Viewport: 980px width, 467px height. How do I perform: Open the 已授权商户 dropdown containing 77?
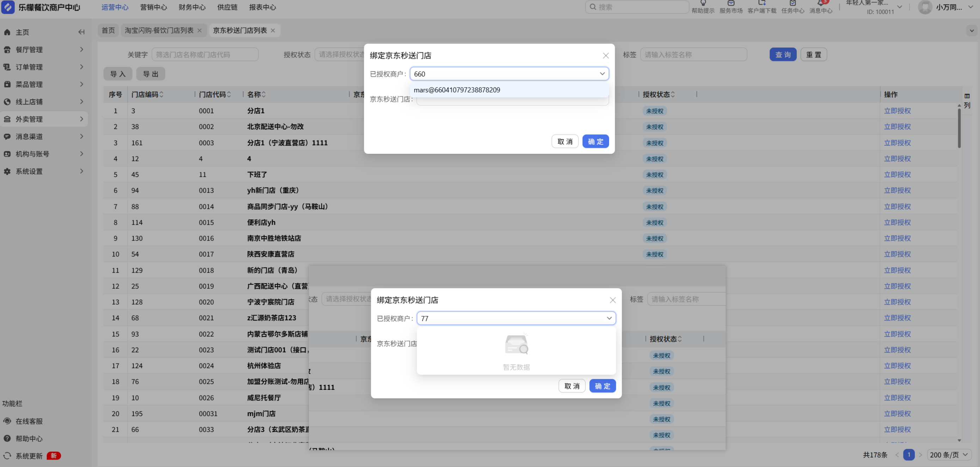(x=516, y=318)
